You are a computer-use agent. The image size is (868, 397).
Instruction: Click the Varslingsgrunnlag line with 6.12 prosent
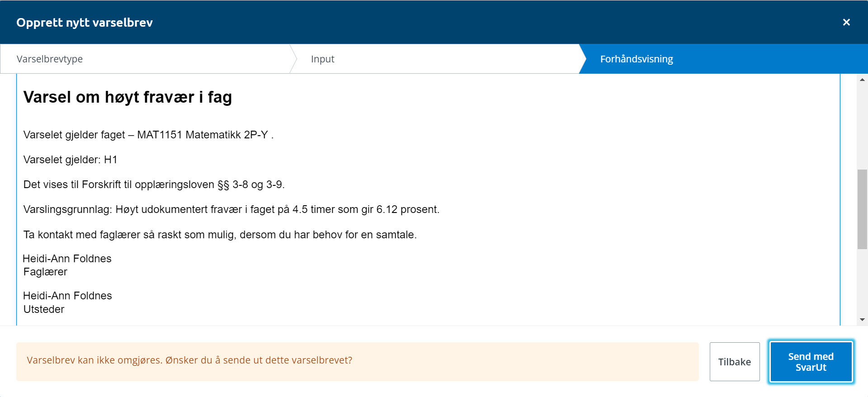(x=231, y=209)
